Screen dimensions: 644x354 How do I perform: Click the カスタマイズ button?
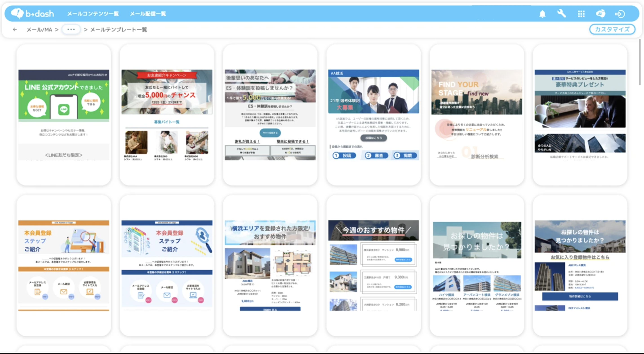tap(612, 29)
